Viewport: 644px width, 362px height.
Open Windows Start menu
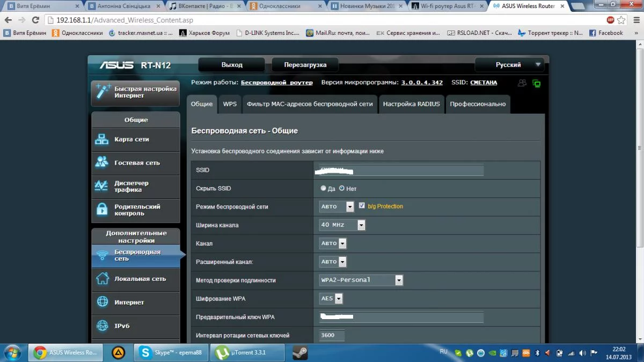pyautogui.click(x=12, y=352)
